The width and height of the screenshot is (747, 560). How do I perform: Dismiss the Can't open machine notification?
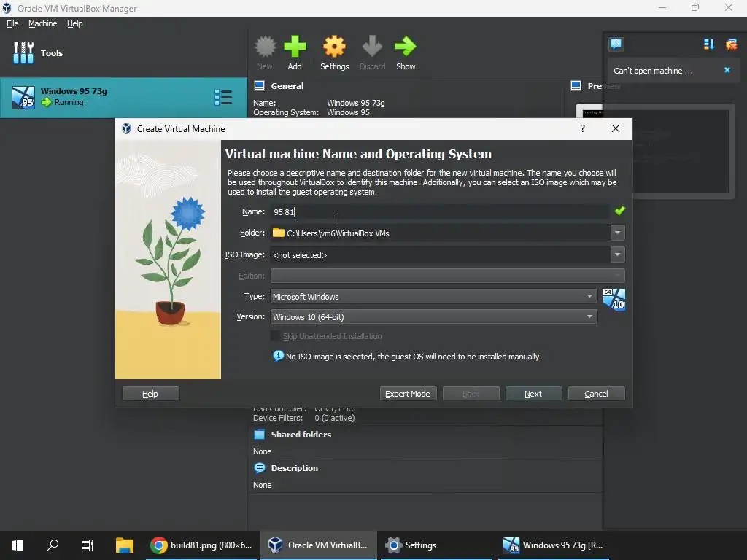[x=727, y=70]
